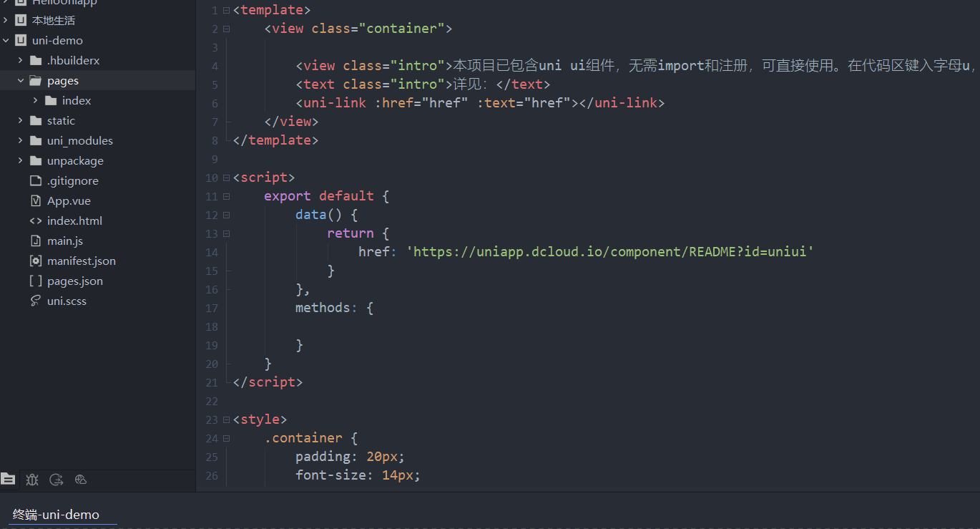Click the uni_modules folder icon
This screenshot has width=980, height=529.
coord(36,140)
